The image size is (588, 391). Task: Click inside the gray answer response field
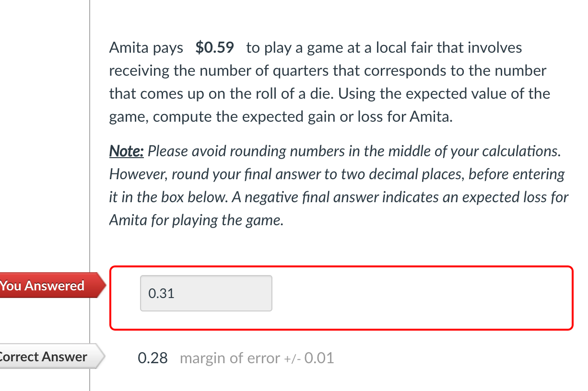[206, 293]
